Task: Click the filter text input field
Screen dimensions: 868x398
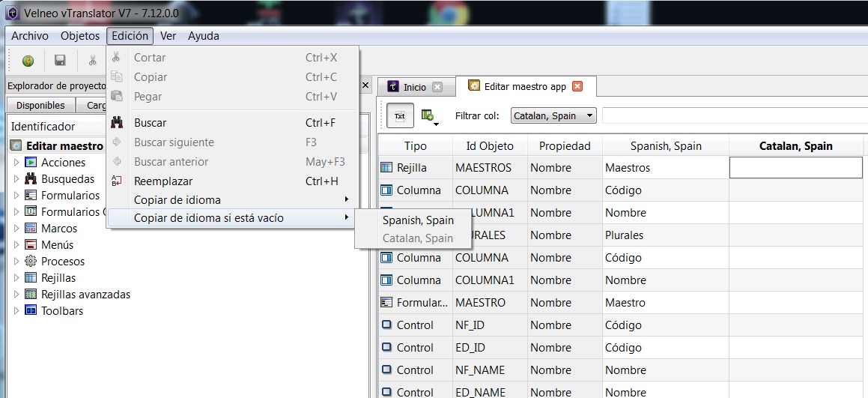Action: click(x=735, y=116)
